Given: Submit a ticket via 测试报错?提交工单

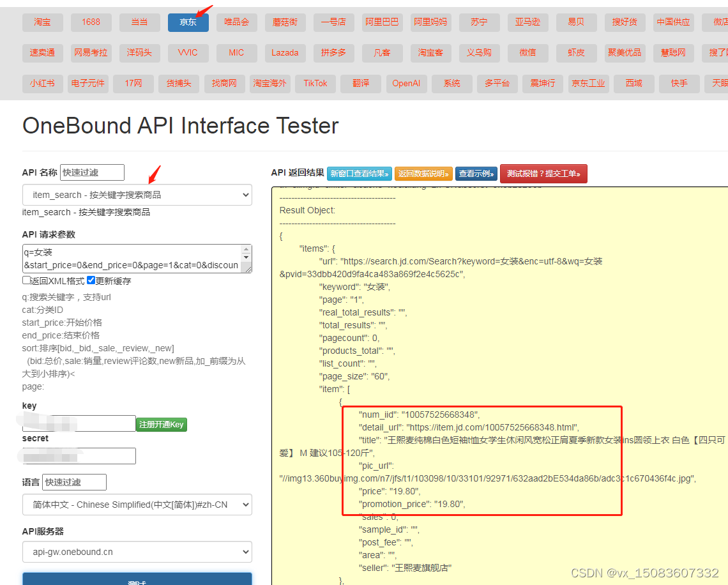Looking at the screenshot, I should [x=543, y=174].
